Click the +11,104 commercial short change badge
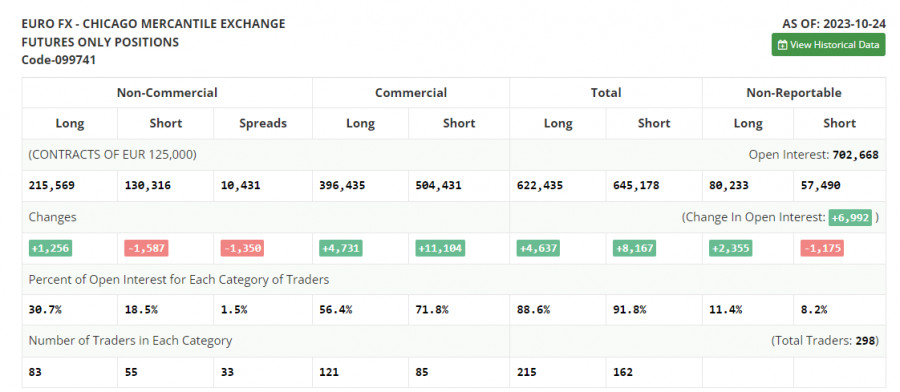 (440, 248)
